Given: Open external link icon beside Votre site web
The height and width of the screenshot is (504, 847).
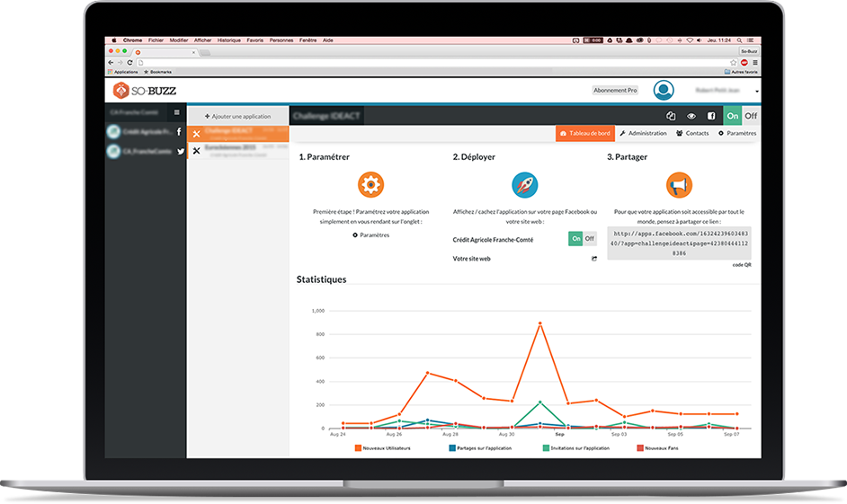Looking at the screenshot, I should (594, 259).
